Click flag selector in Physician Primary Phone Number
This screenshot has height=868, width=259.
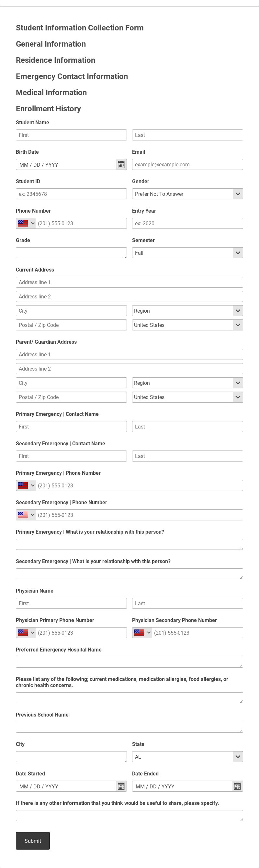26,633
